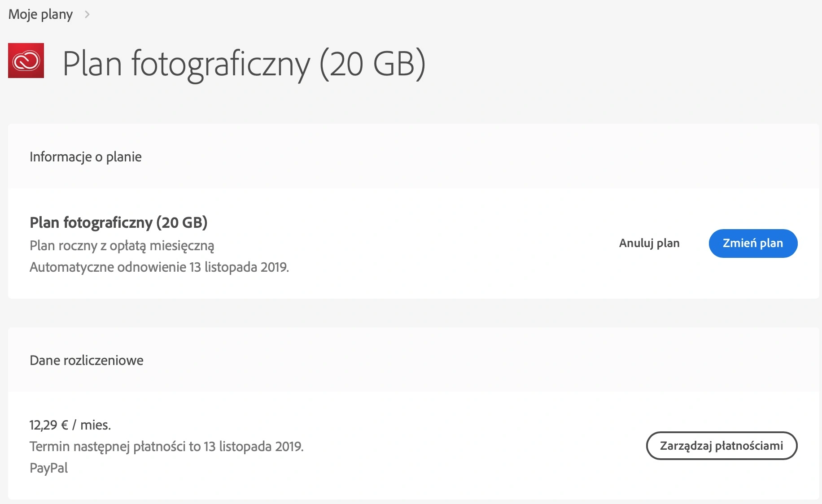Click the Anuluj plan option
The height and width of the screenshot is (504, 822).
[649, 243]
